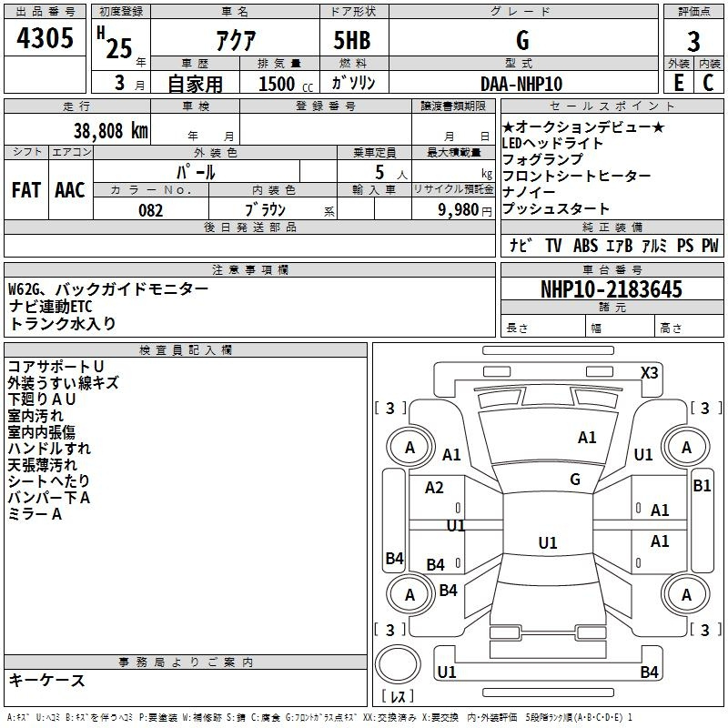Select the interior grade C cell
The width and height of the screenshot is (728, 728).
tap(708, 83)
